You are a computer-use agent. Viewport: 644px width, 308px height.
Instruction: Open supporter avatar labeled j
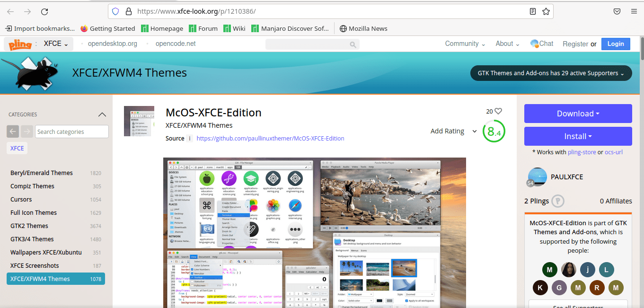588,270
